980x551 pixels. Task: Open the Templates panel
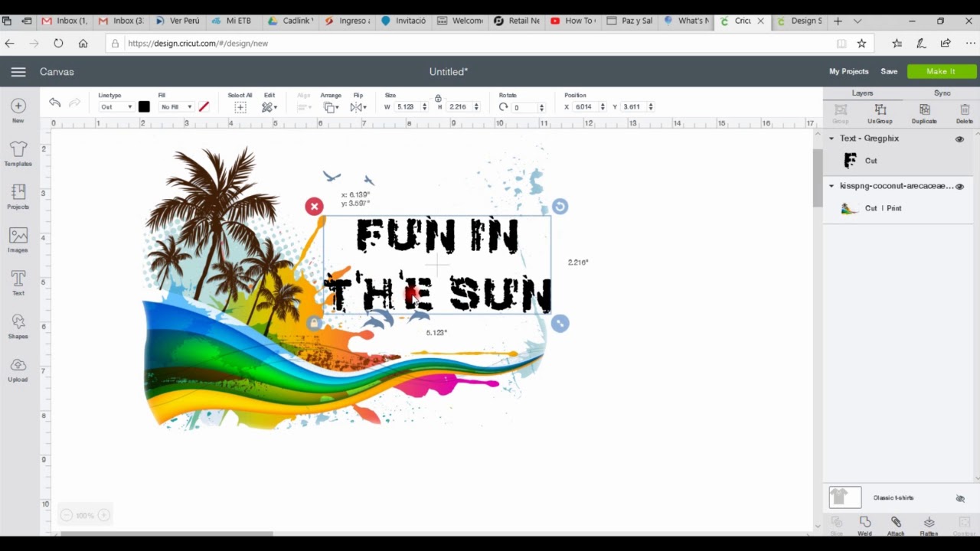click(18, 154)
